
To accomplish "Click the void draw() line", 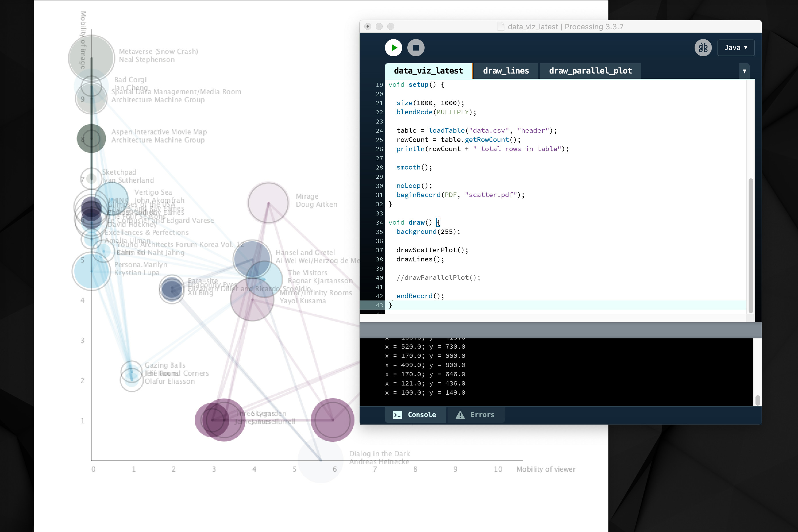I will tap(414, 222).
